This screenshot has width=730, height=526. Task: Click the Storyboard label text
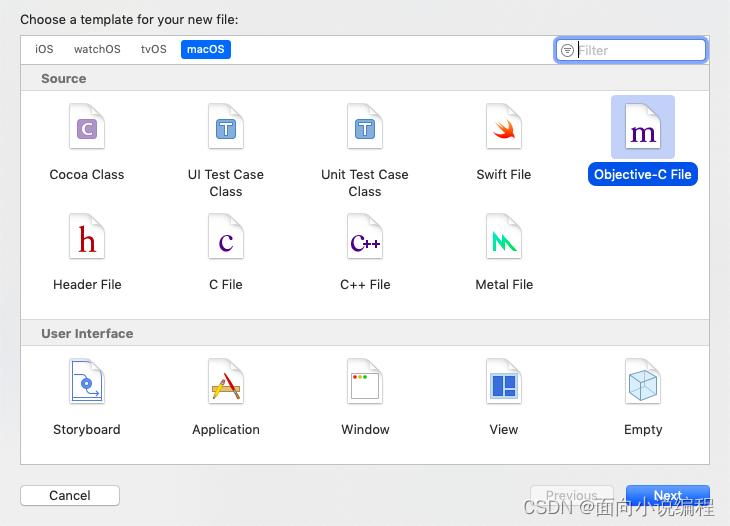pos(87,429)
